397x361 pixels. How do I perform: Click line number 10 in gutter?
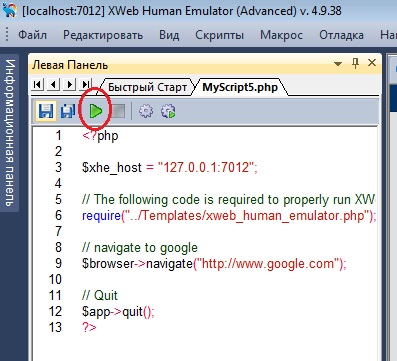coord(55,279)
